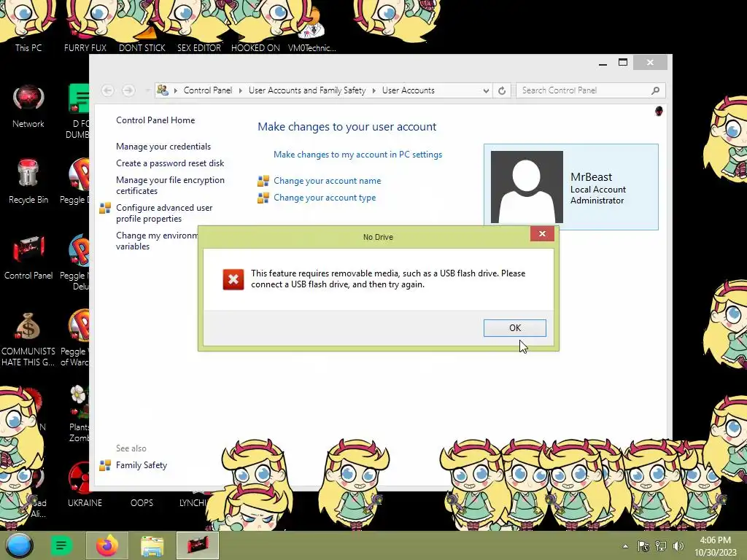747x560 pixels.
Task: Click User Accounts breadcrumb segment
Action: coord(409,90)
